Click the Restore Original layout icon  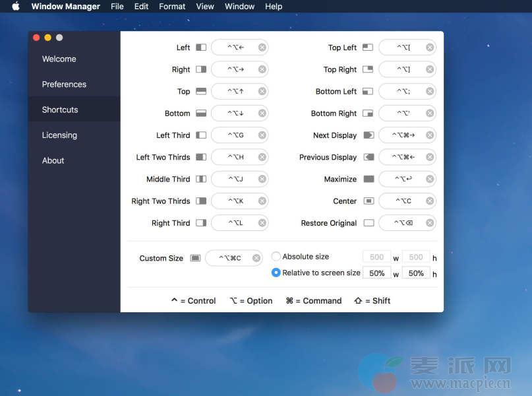click(369, 223)
